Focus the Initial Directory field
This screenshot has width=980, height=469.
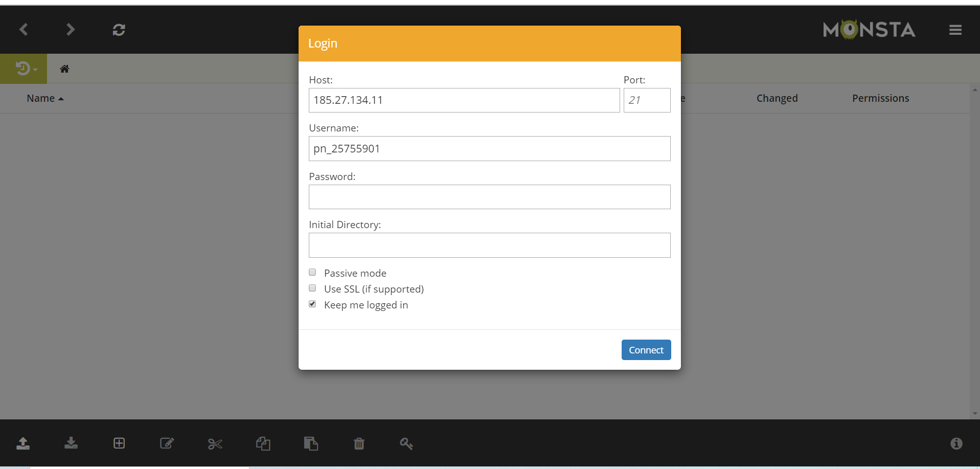click(490, 245)
